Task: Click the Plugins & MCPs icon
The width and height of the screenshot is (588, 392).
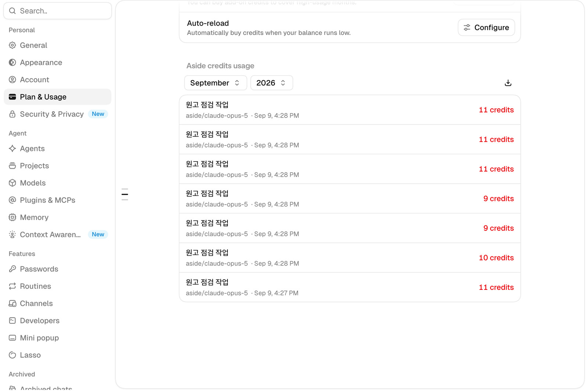Action: pyautogui.click(x=12, y=200)
